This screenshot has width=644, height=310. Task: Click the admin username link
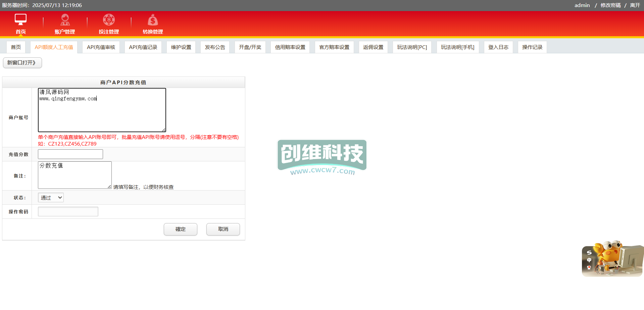tap(582, 5)
